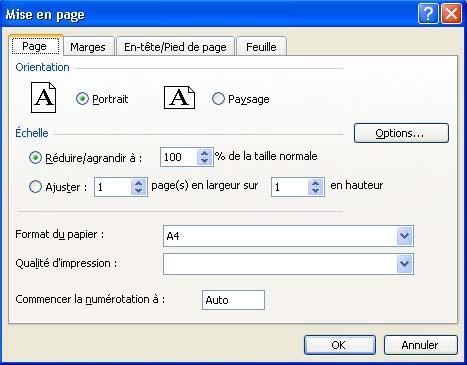Click the portrait page orientation icon
This screenshot has width=467, height=365.
click(43, 98)
